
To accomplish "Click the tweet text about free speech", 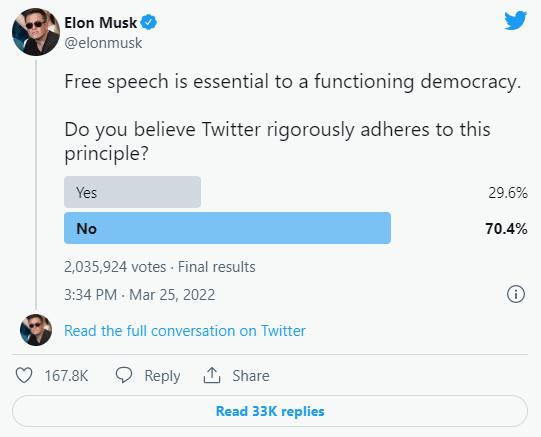I will coord(293,117).
